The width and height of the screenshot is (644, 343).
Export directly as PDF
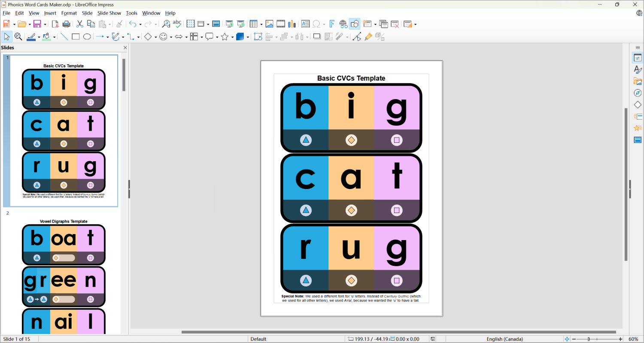55,24
